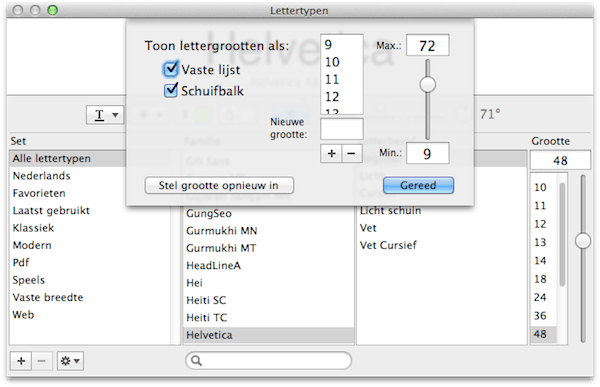Click the Grootte list scrollbar
Image resolution: width=600 pixels, height=387 pixels.
coord(562,234)
